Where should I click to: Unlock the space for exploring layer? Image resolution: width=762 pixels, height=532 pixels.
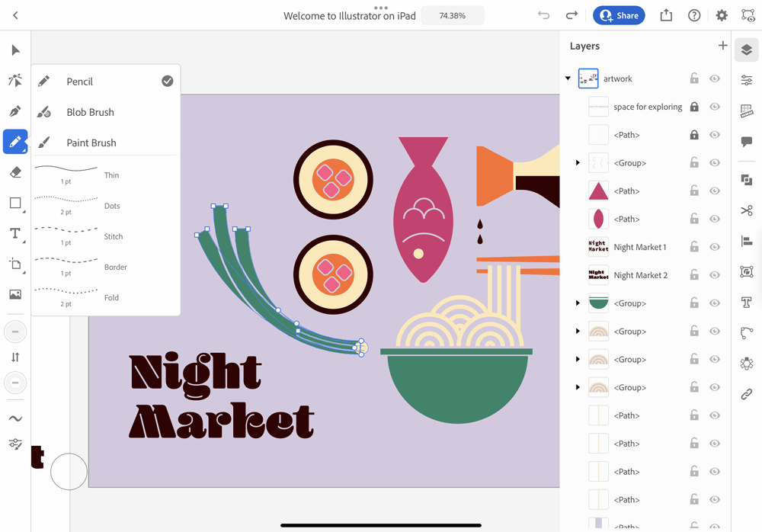(x=694, y=107)
